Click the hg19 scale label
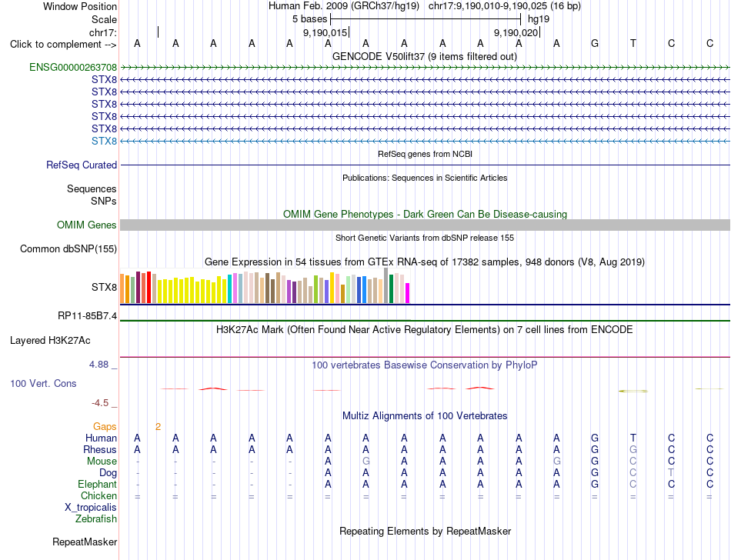The width and height of the screenshot is (731, 560). [x=539, y=19]
